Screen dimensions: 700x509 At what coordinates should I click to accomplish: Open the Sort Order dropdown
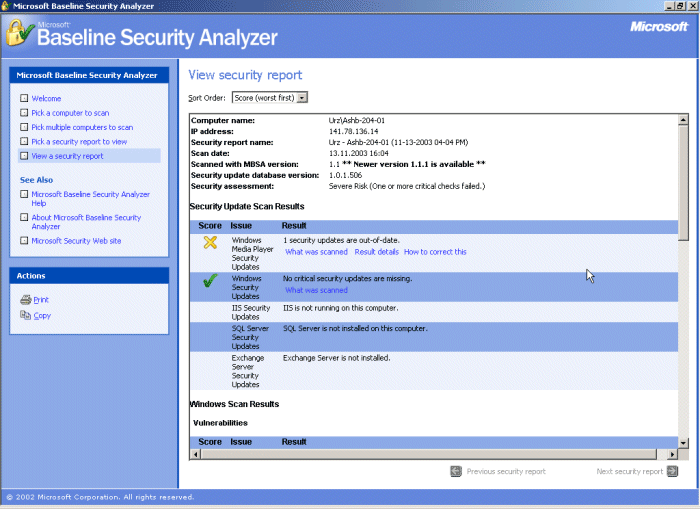pyautogui.click(x=270, y=98)
